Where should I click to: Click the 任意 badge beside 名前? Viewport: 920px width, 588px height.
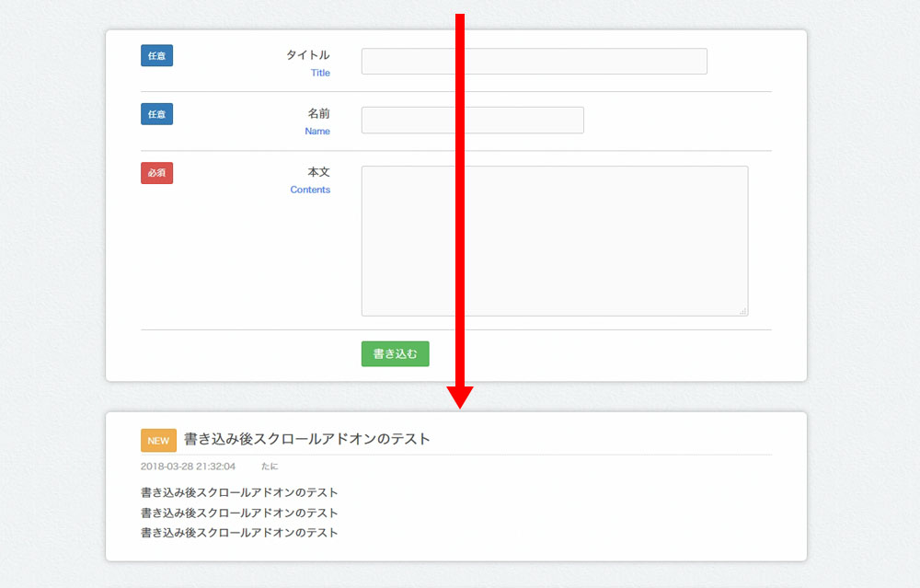click(x=156, y=114)
